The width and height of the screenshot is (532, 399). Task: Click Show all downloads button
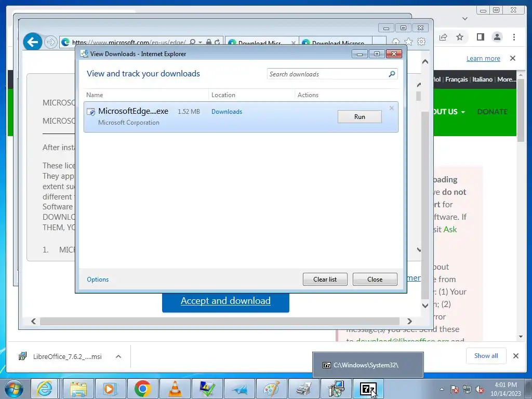(486, 355)
